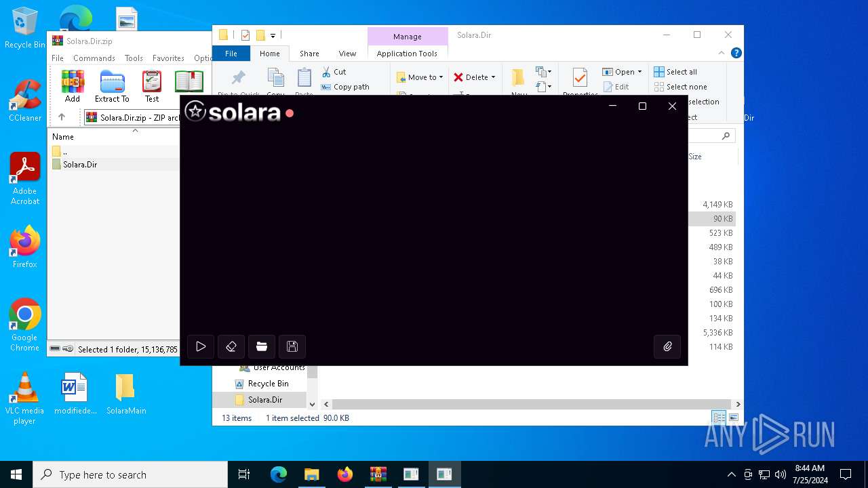Run script with Solara play button
This screenshot has height=488, width=868.
[201, 346]
